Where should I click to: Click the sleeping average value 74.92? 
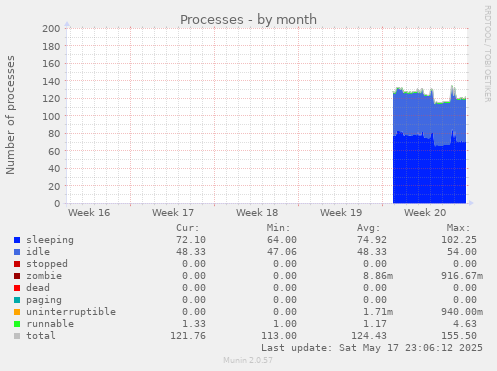(x=372, y=240)
